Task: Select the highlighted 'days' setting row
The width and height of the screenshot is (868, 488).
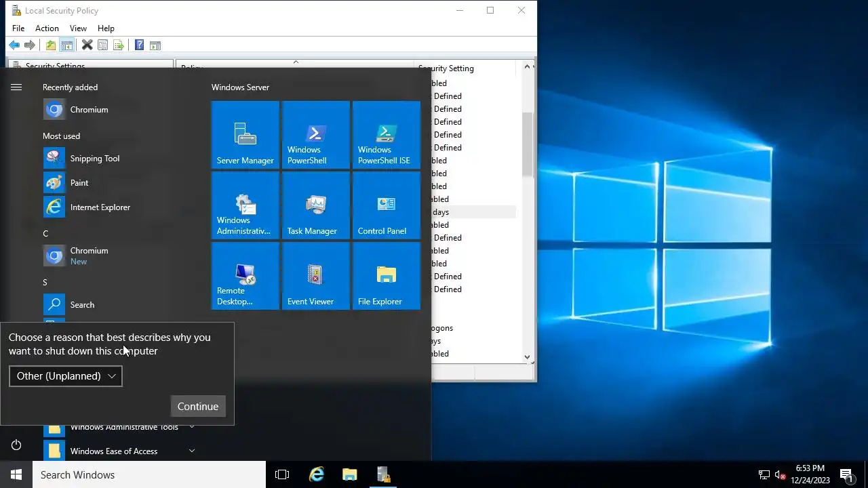Action: (473, 212)
